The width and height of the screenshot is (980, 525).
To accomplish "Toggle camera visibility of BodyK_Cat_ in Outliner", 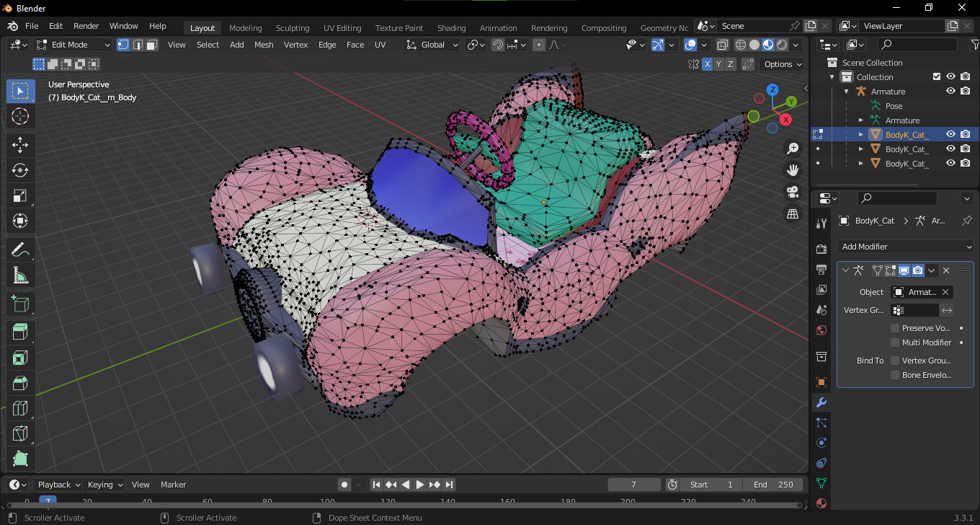I will [966, 134].
